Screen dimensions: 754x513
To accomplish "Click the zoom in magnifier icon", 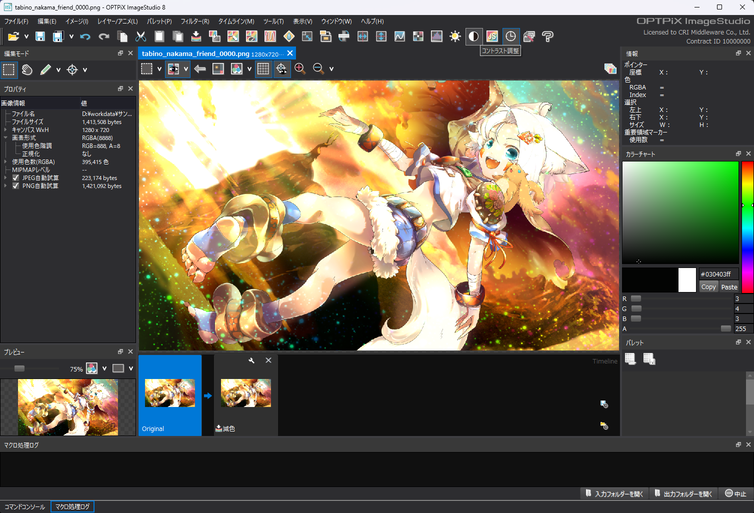I will (300, 69).
